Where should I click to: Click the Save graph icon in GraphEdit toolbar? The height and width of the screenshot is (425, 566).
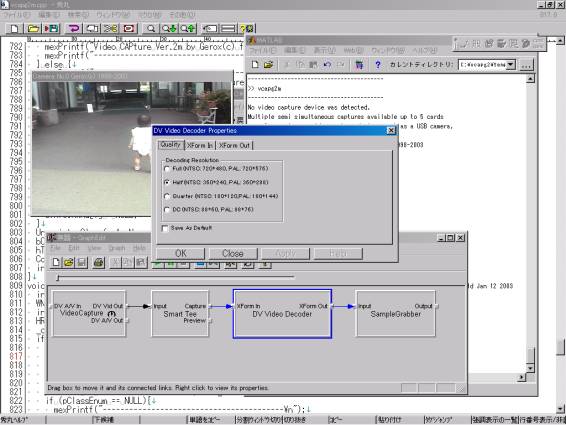pyautogui.click(x=82, y=262)
